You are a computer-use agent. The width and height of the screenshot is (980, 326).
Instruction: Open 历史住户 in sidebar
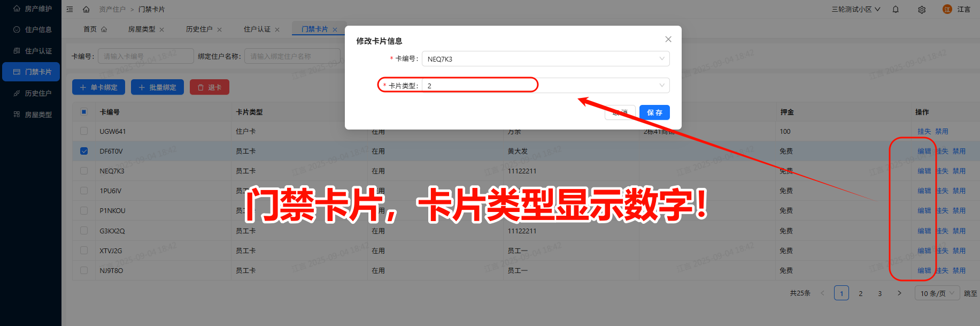[31, 93]
